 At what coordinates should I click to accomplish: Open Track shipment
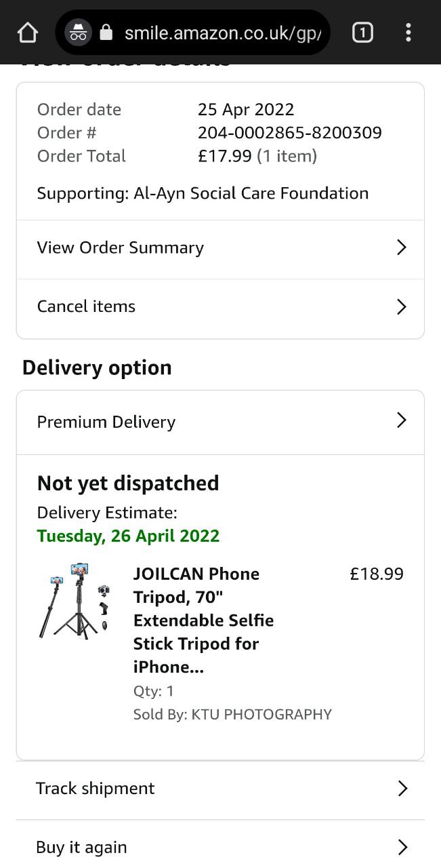pos(96,788)
